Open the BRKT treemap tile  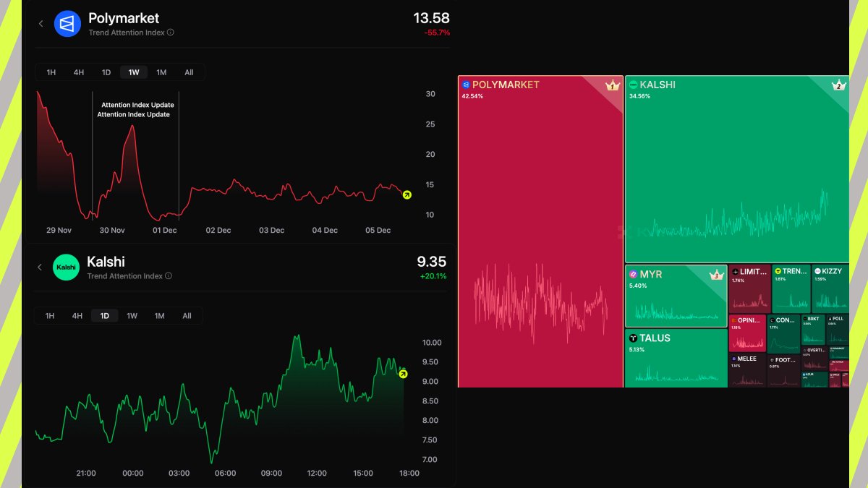click(x=814, y=329)
